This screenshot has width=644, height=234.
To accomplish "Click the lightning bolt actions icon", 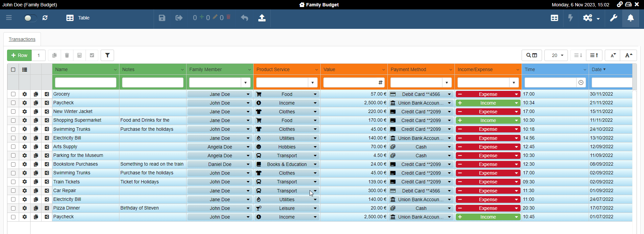I will tap(571, 18).
